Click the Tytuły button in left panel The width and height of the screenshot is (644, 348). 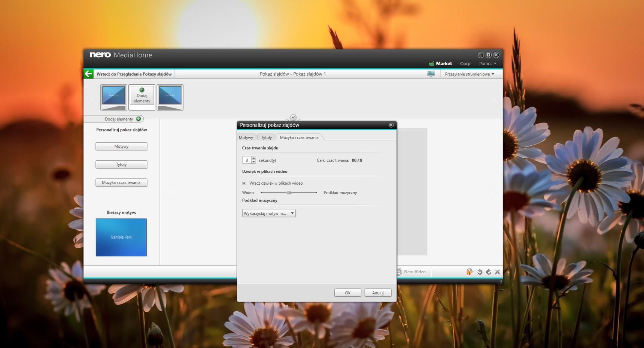tap(121, 164)
